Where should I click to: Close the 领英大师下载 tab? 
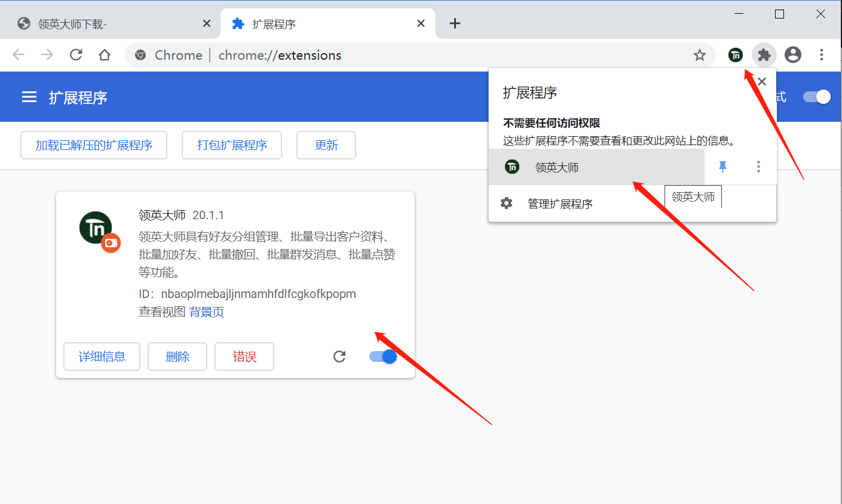[207, 23]
